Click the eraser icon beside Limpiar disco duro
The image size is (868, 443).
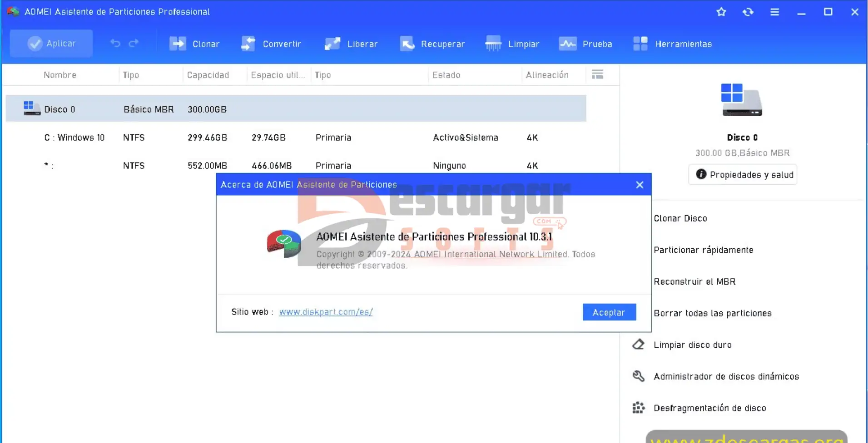pos(638,345)
